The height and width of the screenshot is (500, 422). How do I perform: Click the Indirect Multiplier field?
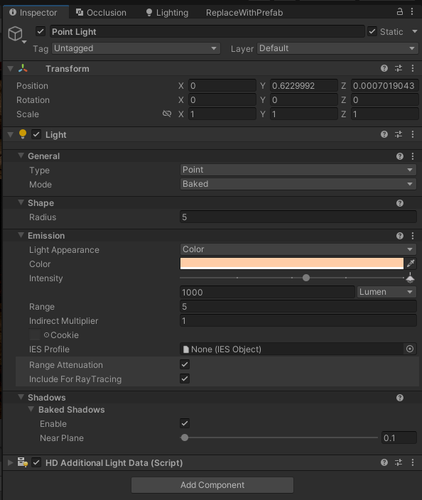(298, 321)
